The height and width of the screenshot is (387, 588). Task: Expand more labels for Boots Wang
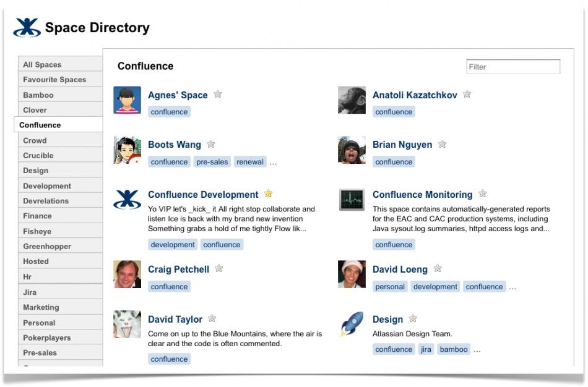pos(273,163)
